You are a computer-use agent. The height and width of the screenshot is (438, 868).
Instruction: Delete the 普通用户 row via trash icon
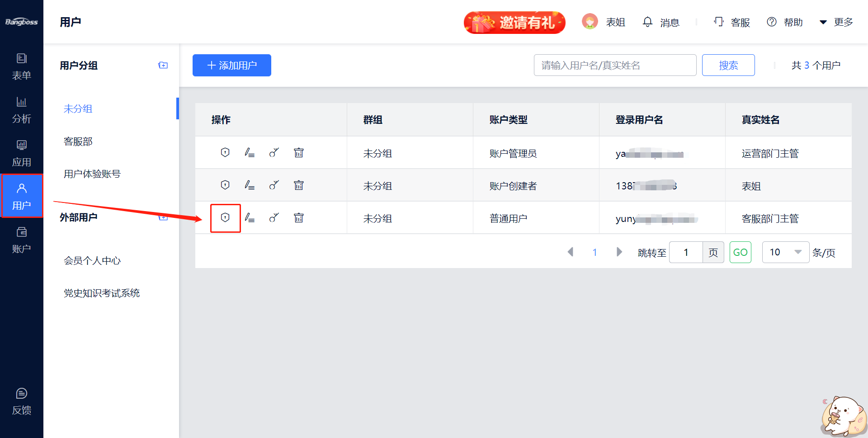pos(298,218)
